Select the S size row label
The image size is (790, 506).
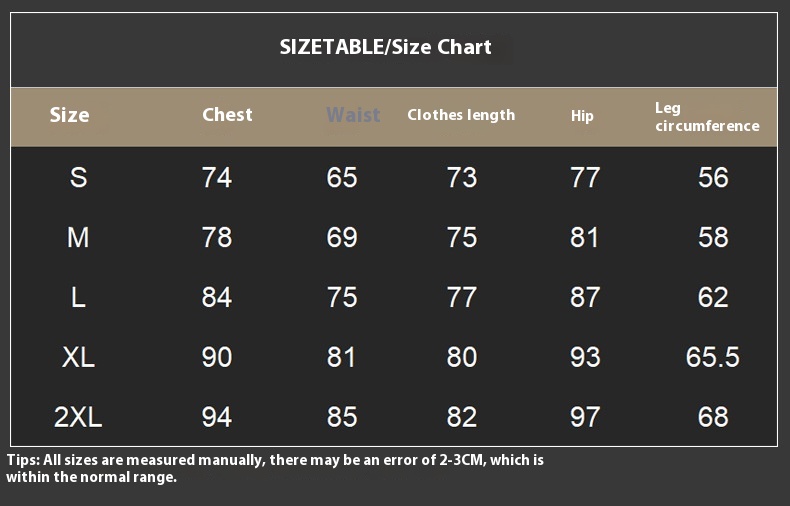click(78, 177)
